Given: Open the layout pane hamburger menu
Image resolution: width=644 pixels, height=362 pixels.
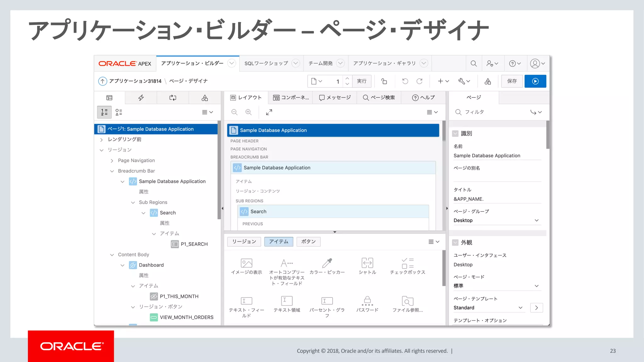Looking at the screenshot, I should [x=432, y=112].
